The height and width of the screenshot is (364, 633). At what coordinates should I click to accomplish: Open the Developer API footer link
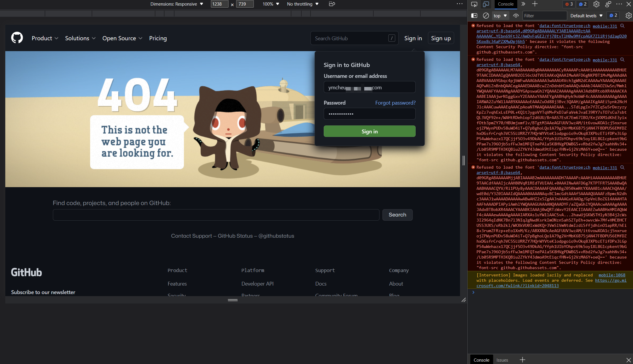click(257, 284)
